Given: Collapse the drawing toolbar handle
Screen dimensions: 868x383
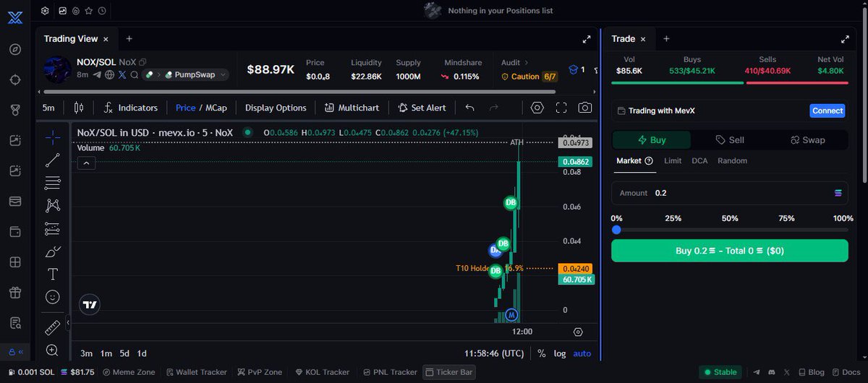Looking at the screenshot, I should coord(67,322).
